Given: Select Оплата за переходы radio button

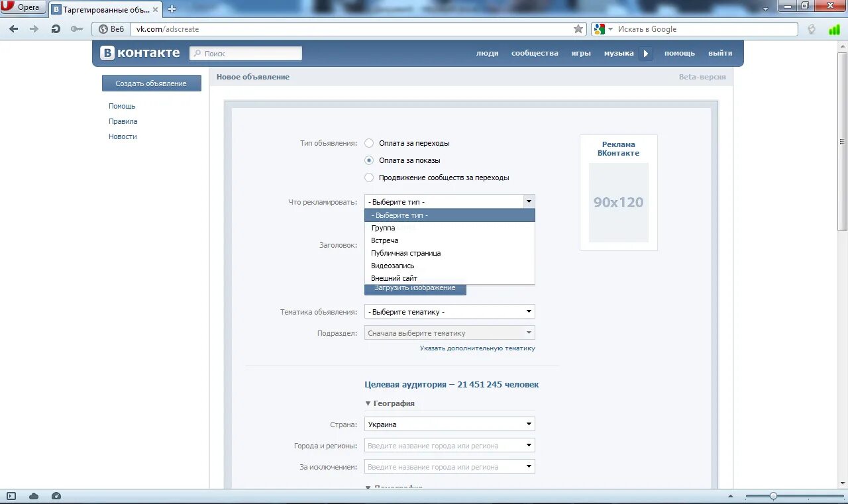Looking at the screenshot, I should point(369,143).
